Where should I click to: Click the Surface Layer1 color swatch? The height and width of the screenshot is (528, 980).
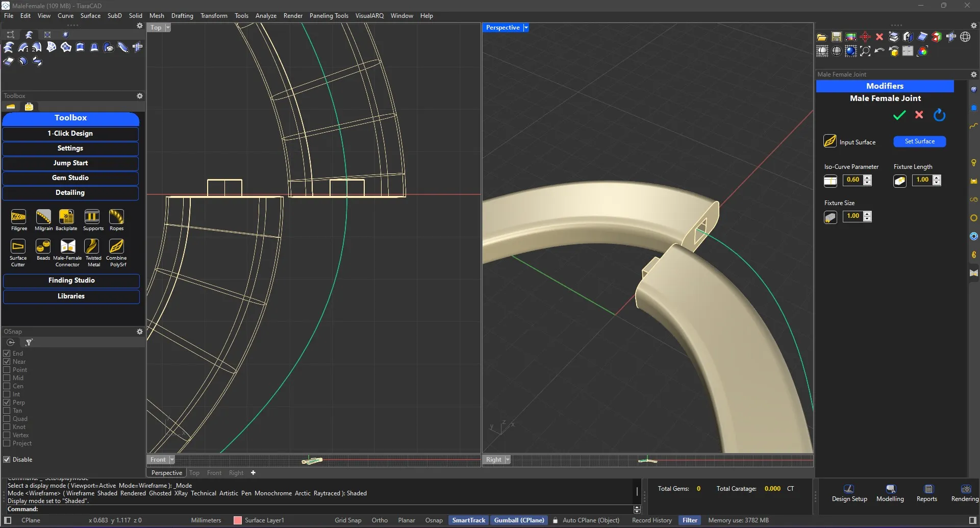coord(238,520)
